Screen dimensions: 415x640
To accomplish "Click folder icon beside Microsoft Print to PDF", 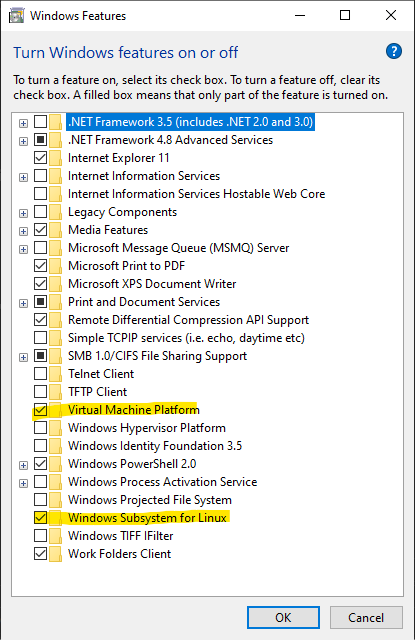I will click(x=55, y=266).
